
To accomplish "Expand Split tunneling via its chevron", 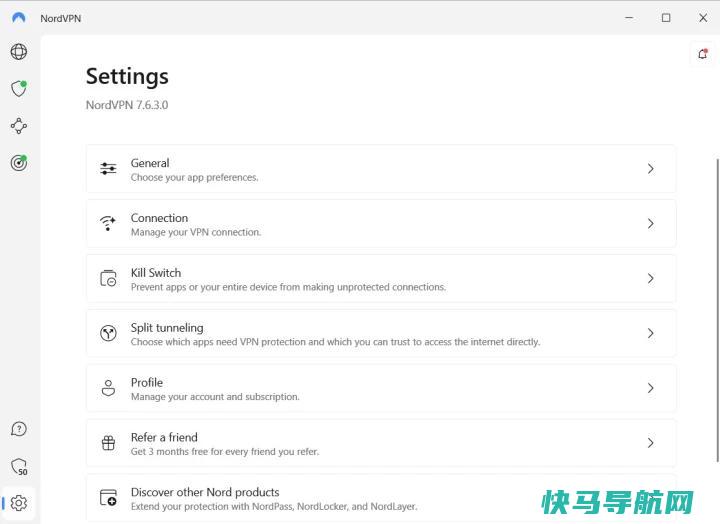I will tap(651, 333).
